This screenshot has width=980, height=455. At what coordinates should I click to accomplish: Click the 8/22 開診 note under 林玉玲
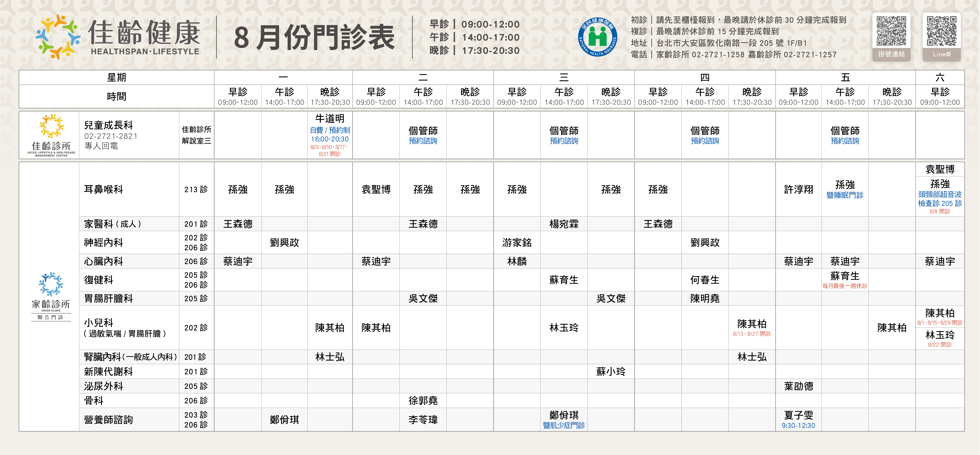point(940,345)
